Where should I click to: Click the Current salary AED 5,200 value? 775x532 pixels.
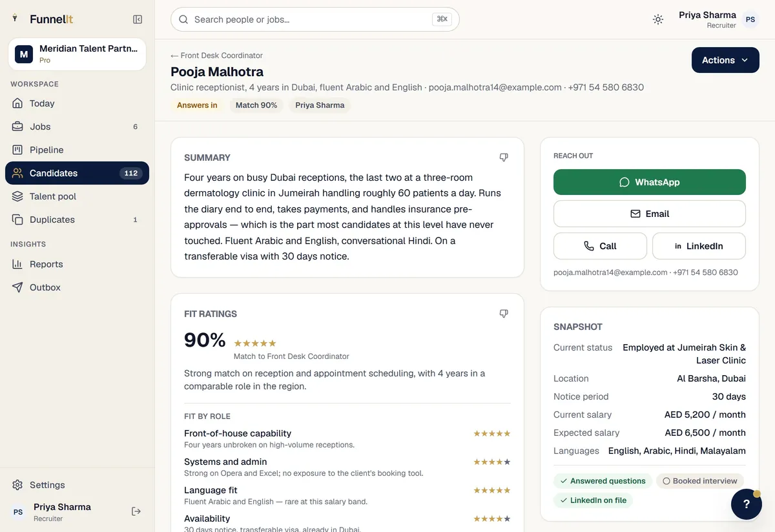705,414
